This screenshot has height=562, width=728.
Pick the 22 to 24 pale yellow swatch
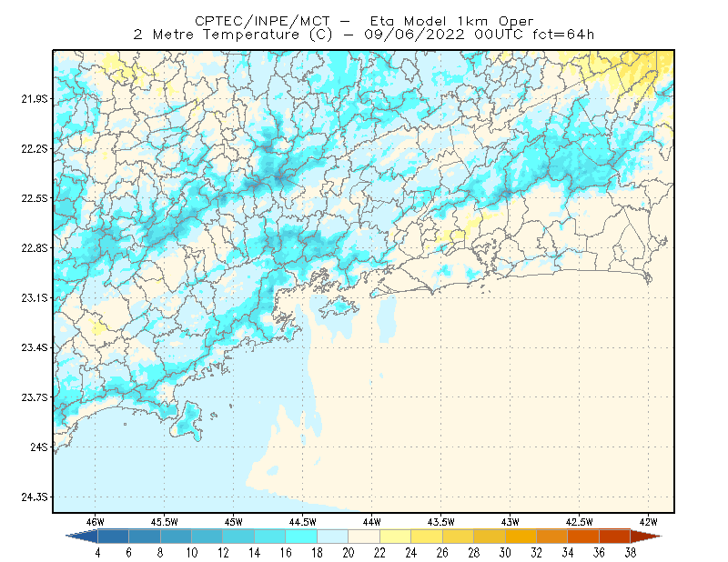pyautogui.click(x=396, y=537)
